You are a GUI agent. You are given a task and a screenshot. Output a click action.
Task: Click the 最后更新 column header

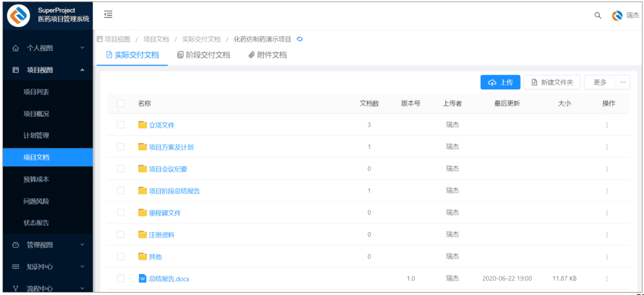click(x=507, y=103)
